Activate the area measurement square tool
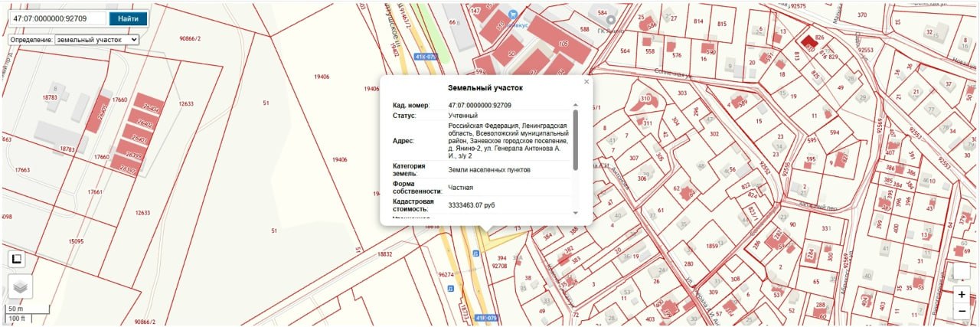Viewport: 980px width, 327px height. [x=16, y=259]
